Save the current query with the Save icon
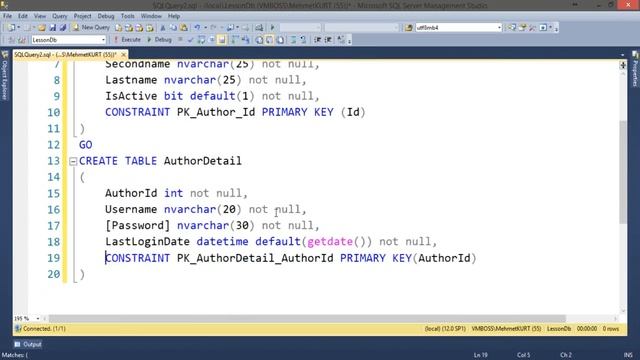 tap(53, 28)
